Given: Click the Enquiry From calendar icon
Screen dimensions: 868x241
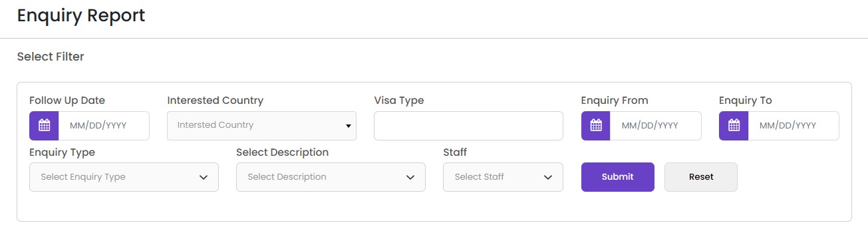Looking at the screenshot, I should tap(596, 125).
